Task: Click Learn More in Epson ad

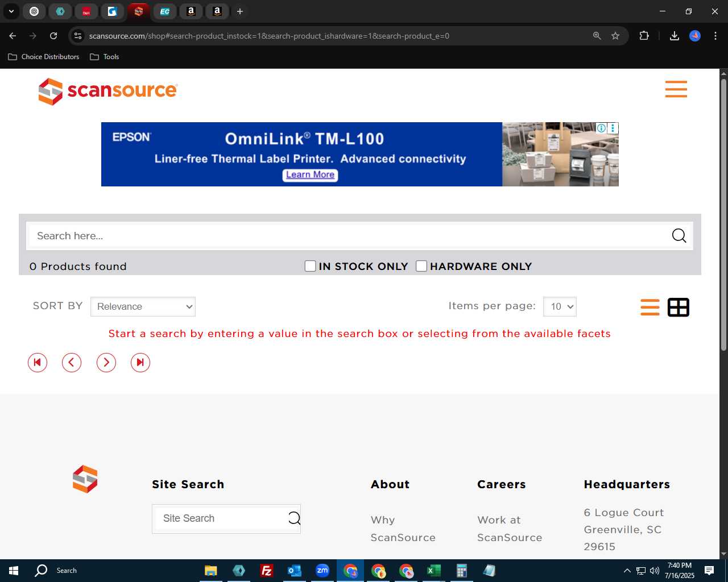Action: pos(311,175)
